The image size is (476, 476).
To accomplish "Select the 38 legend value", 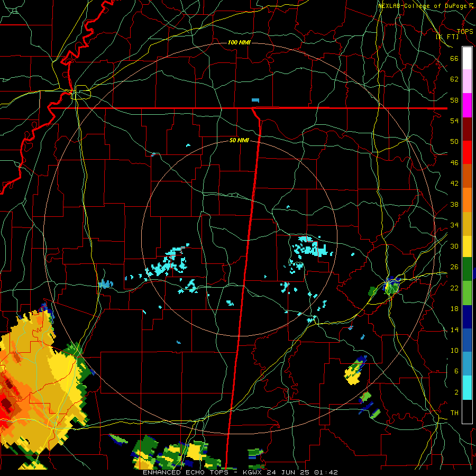I will [x=454, y=204].
